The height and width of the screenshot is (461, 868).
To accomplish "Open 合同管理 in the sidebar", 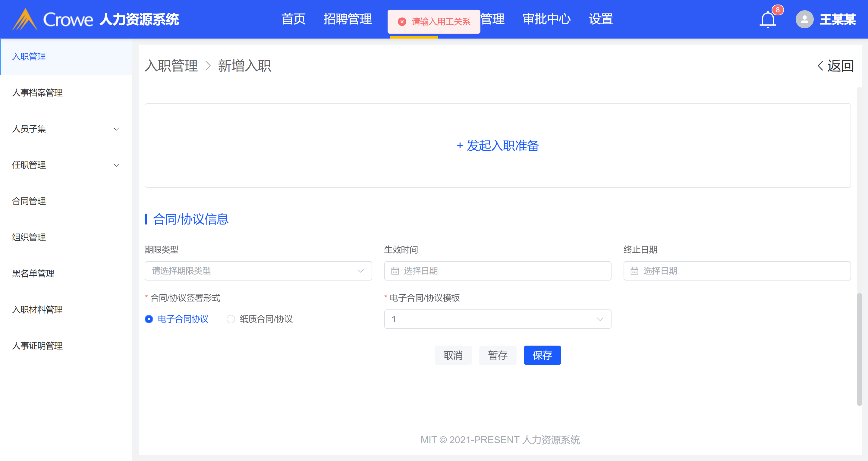I will click(x=29, y=201).
